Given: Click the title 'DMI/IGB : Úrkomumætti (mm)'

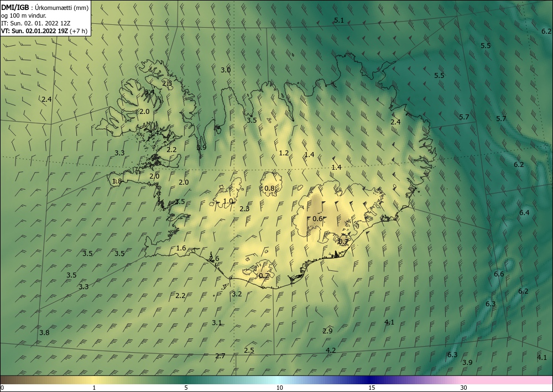Looking at the screenshot, I should [x=45, y=8].
